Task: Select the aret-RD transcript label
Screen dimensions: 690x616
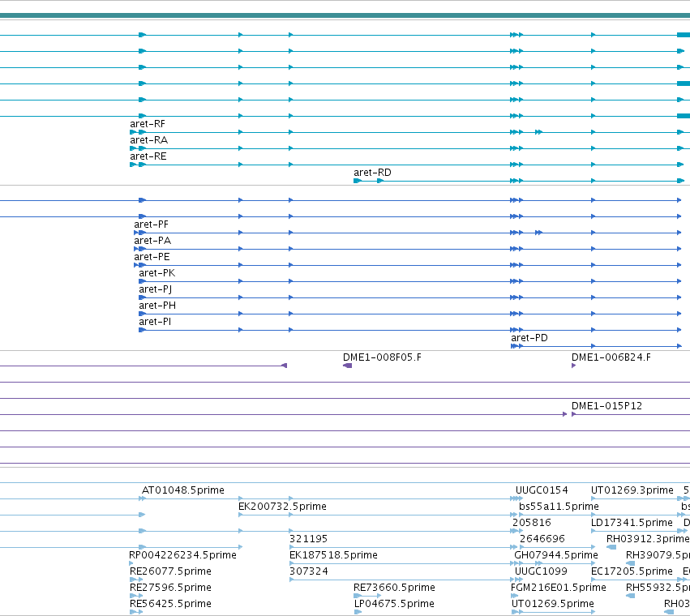Action: (x=372, y=173)
